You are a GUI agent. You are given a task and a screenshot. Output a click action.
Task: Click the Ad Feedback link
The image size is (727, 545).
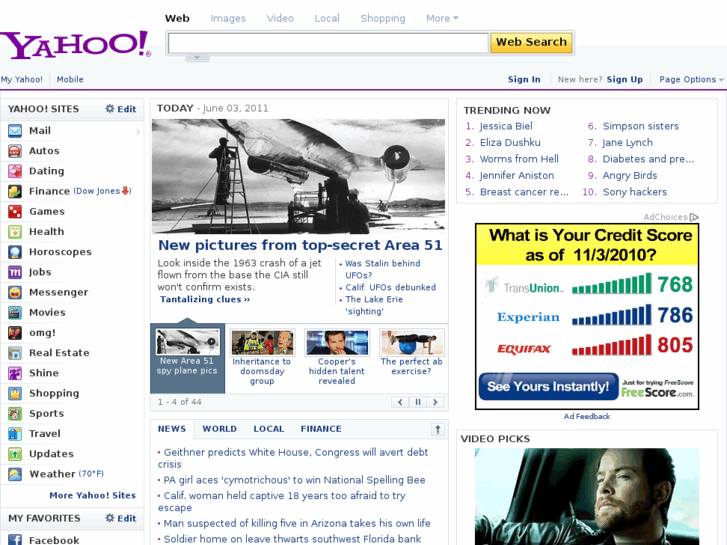(587, 417)
